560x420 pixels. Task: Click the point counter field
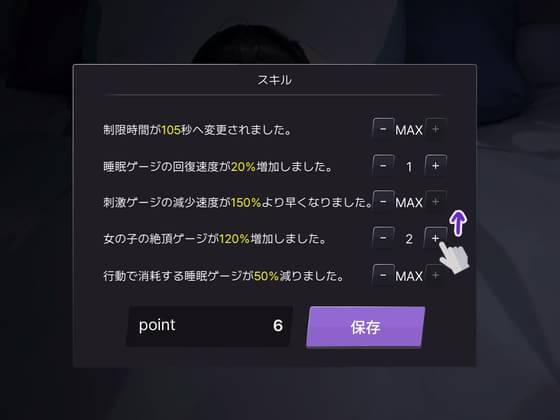209,326
